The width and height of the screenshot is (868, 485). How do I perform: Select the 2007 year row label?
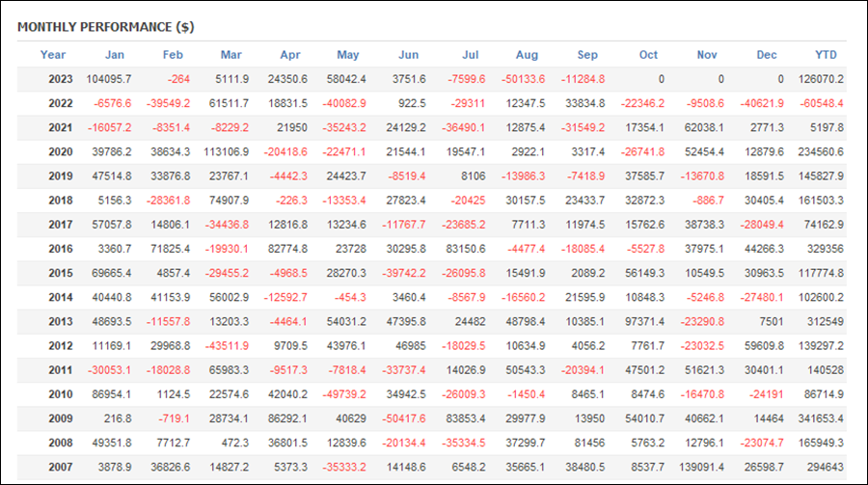tap(61, 468)
